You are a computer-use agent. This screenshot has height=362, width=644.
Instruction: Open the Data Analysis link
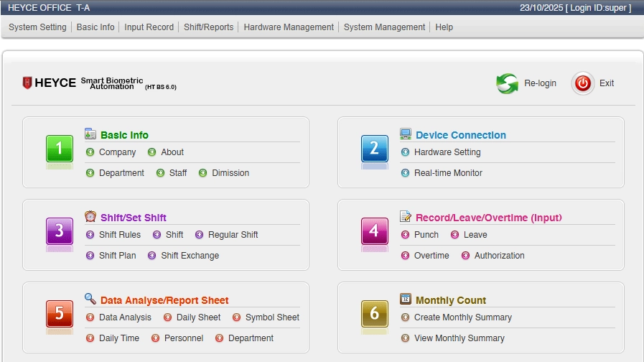coord(125,317)
